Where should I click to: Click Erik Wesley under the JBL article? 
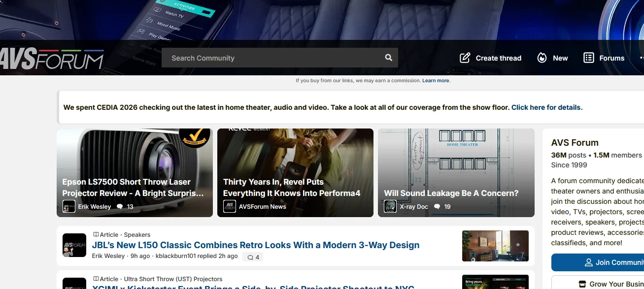[x=108, y=256]
